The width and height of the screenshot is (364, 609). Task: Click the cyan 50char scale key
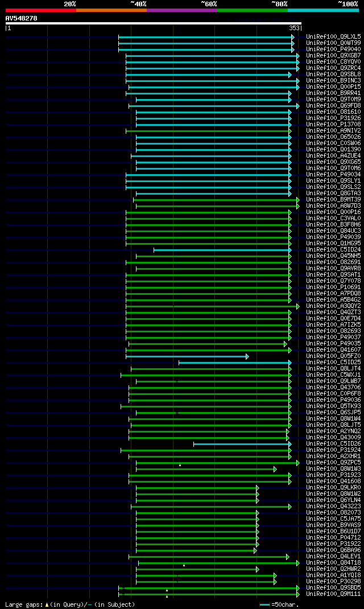coord(264,604)
